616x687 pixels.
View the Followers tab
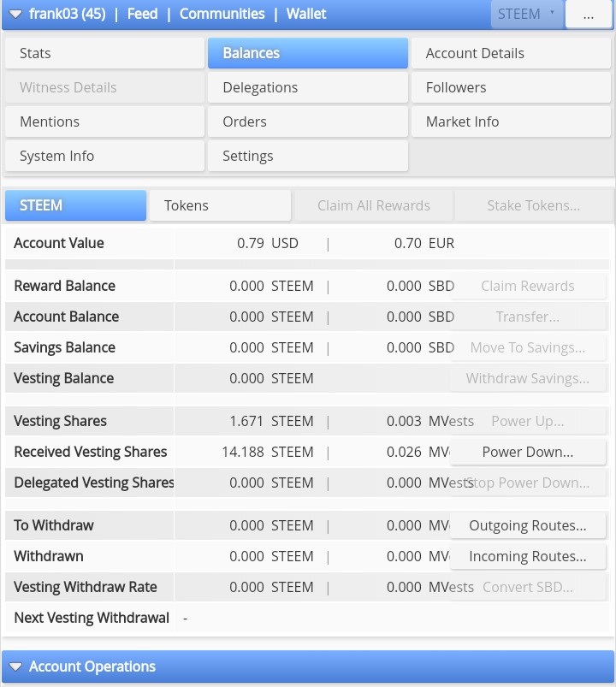coord(511,87)
